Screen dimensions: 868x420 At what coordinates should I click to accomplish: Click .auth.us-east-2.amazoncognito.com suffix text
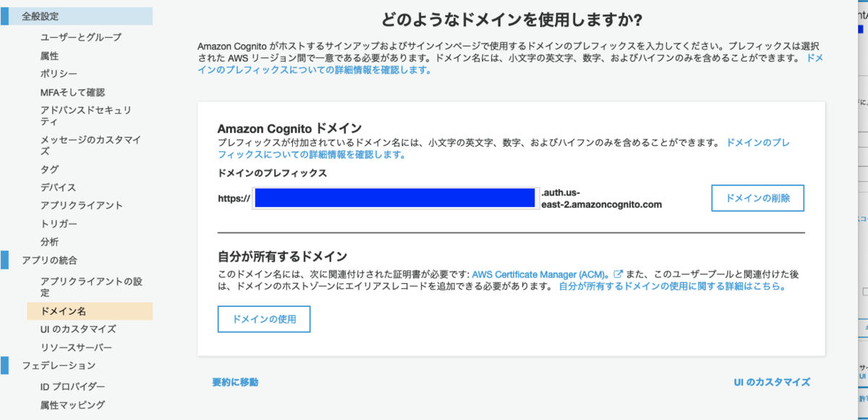click(602, 198)
